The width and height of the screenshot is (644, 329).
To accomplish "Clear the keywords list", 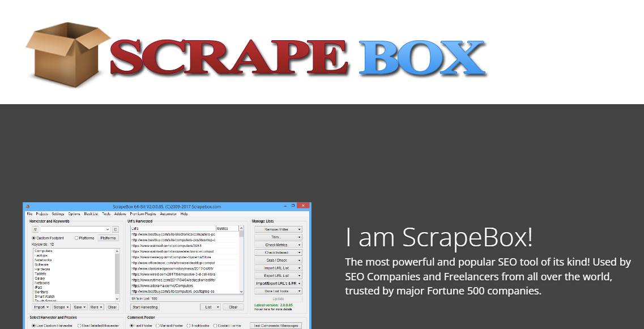I will (112, 307).
